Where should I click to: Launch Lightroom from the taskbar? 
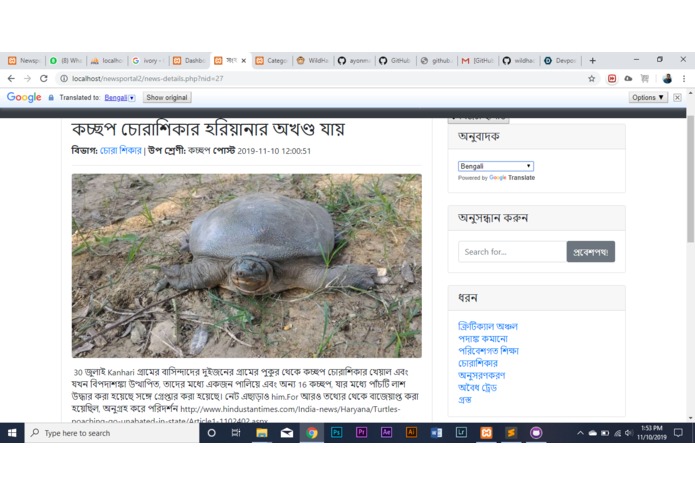461,432
